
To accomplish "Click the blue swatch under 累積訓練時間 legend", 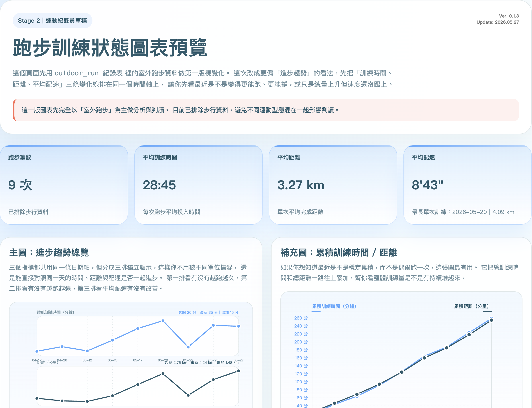I will 316,312.
